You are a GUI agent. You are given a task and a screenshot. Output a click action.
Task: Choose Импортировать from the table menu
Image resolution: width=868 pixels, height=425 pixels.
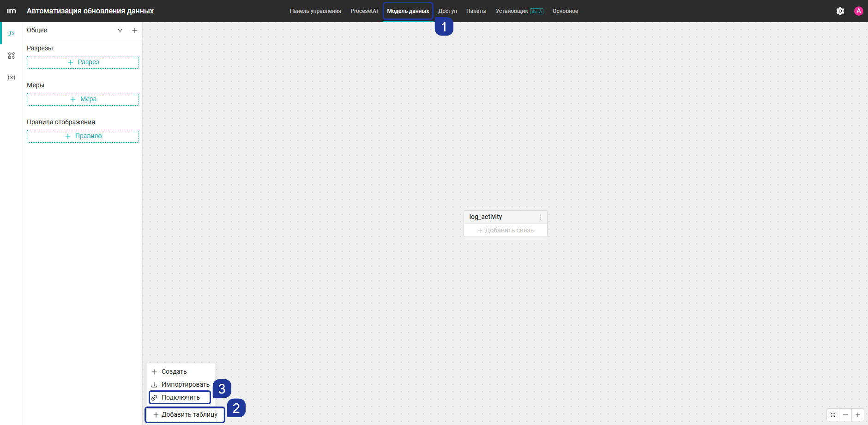[x=181, y=385]
